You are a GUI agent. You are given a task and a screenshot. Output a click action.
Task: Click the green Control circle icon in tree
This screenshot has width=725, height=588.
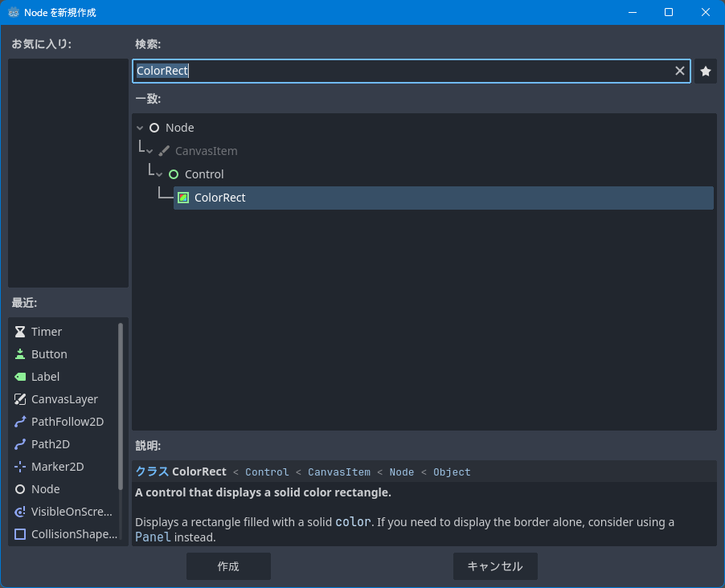174,174
